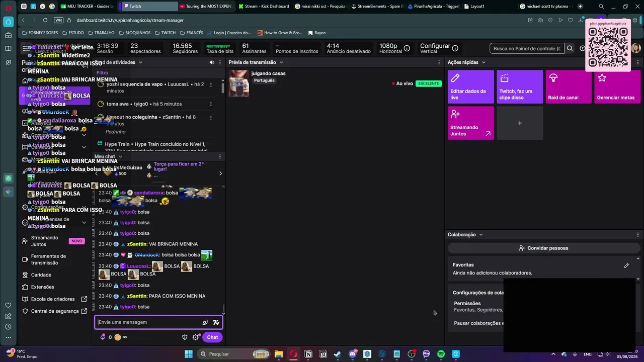The width and height of the screenshot is (644, 362).
Task: Click the chat celebration party icon
Action: tap(205, 322)
